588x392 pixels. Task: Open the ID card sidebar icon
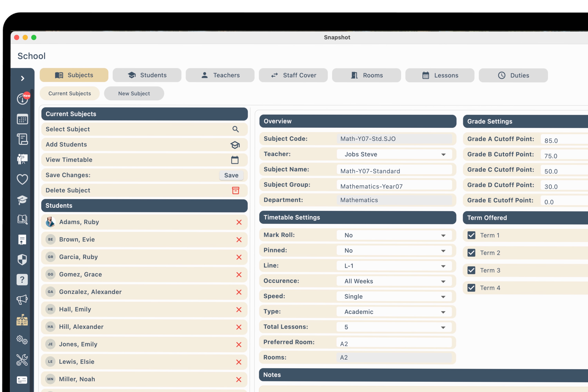coord(22,380)
